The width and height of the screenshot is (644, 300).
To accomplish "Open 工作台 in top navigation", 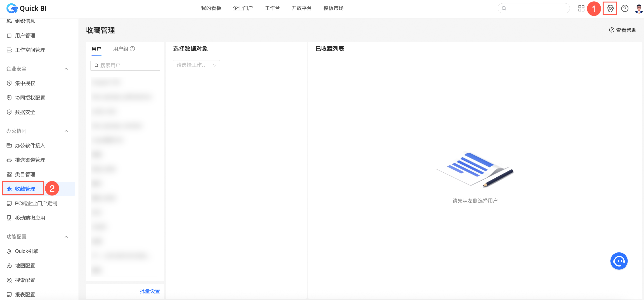I will coord(272,8).
